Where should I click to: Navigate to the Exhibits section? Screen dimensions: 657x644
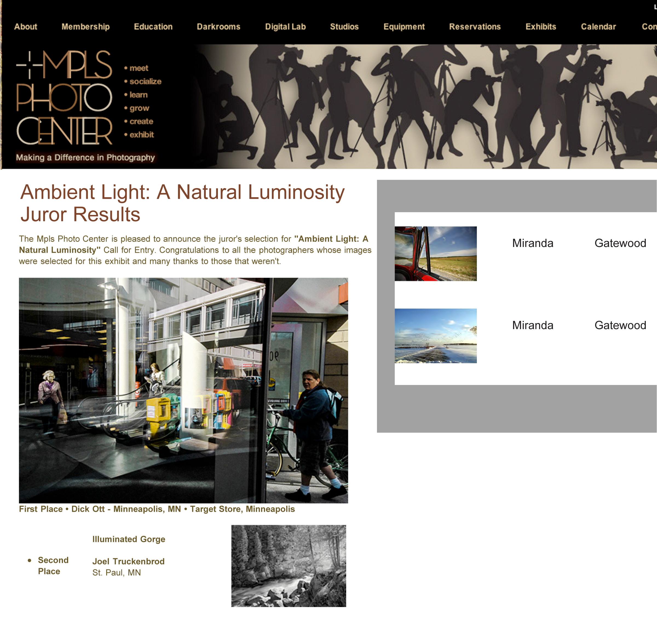click(541, 27)
